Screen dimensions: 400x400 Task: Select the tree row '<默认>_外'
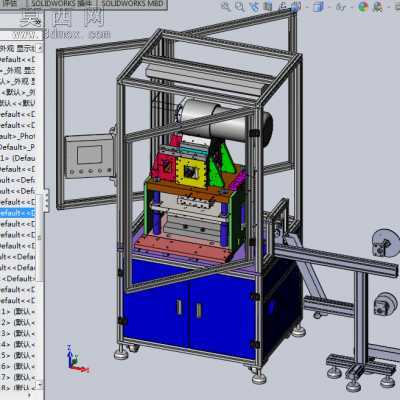click(x=17, y=92)
